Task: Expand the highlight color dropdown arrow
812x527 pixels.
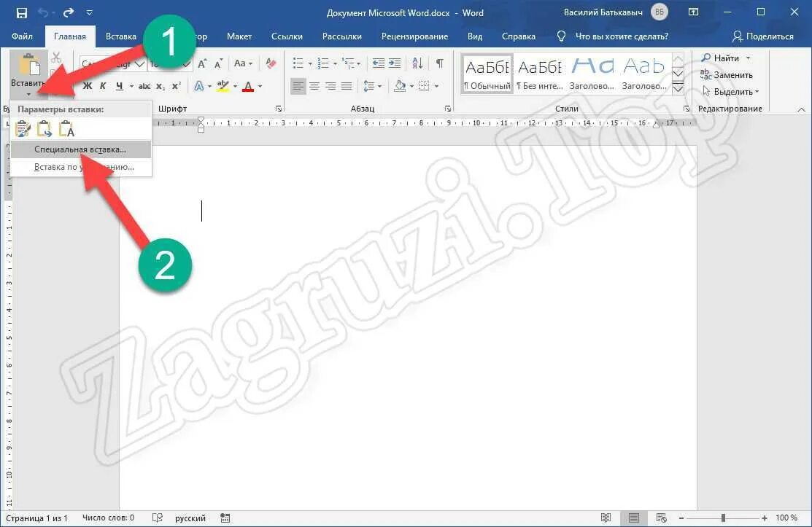Action: point(235,86)
